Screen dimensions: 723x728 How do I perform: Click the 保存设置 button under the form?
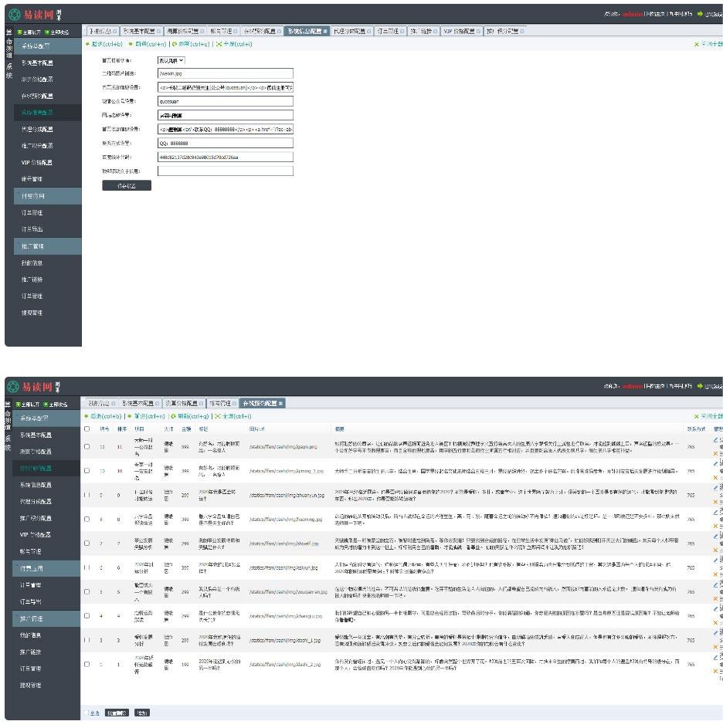127,185
